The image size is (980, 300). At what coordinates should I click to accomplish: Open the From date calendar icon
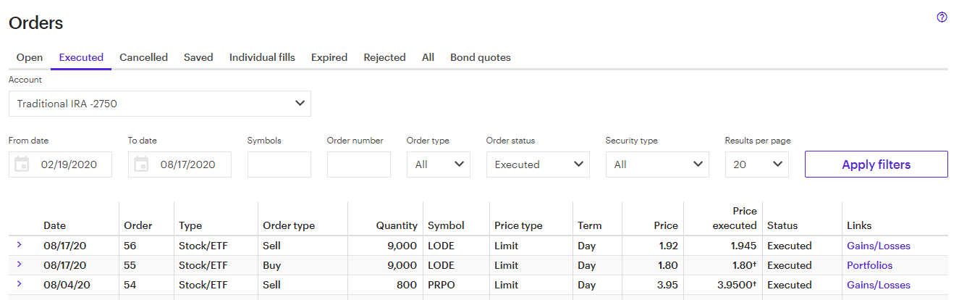pos(22,164)
